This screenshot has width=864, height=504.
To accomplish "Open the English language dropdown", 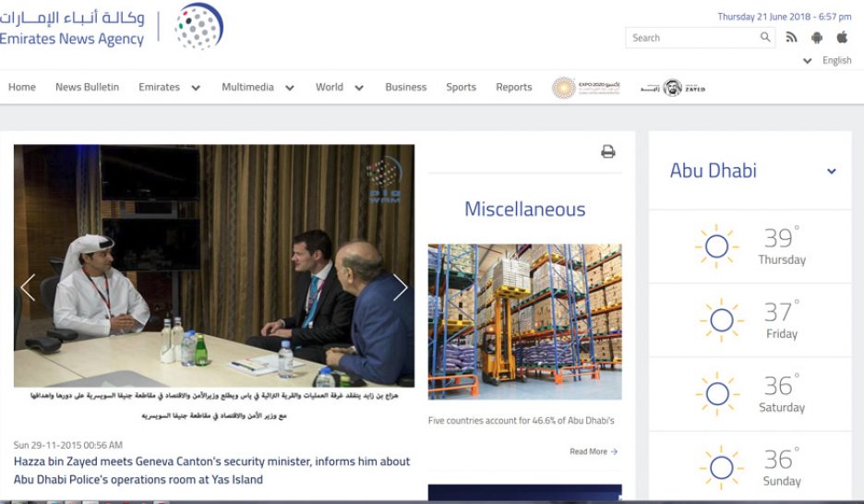I will point(828,61).
